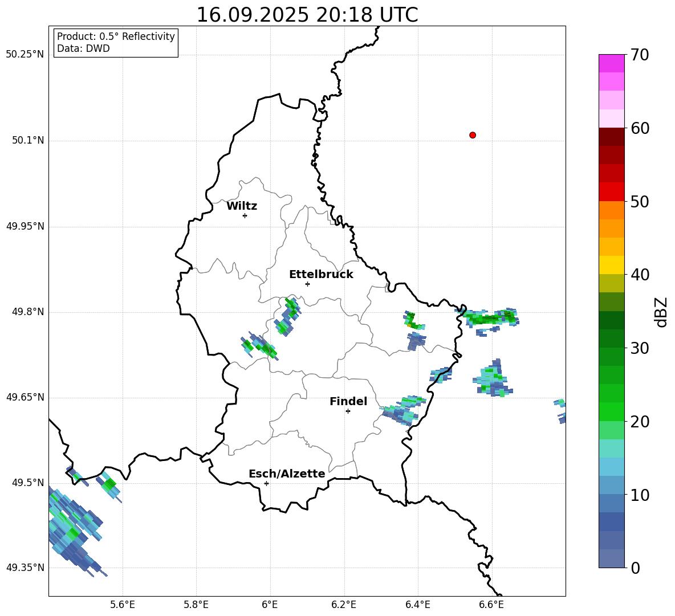Screen dimensions: 675x616
Task: Click the Findel cross marker
Action: coord(348,411)
